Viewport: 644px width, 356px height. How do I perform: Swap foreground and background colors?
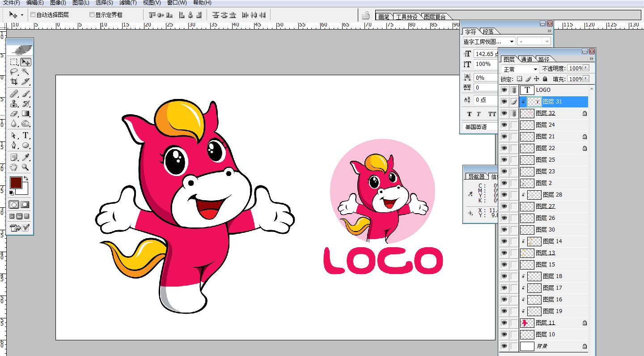point(26,179)
